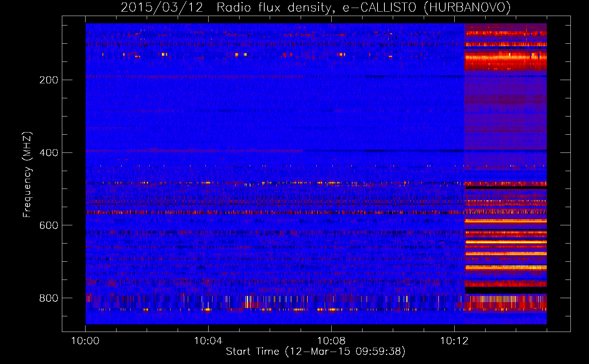Click the 400 frequency tick label
589x364 pixels.
49,153
